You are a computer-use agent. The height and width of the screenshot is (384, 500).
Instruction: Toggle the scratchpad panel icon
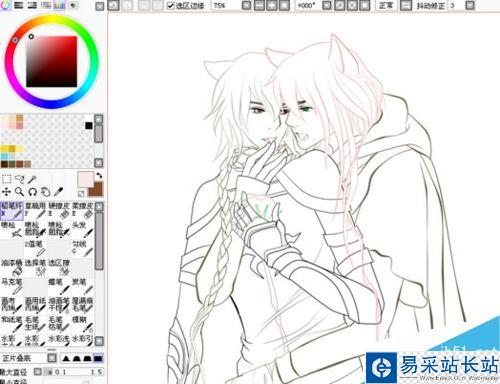pos(73,5)
